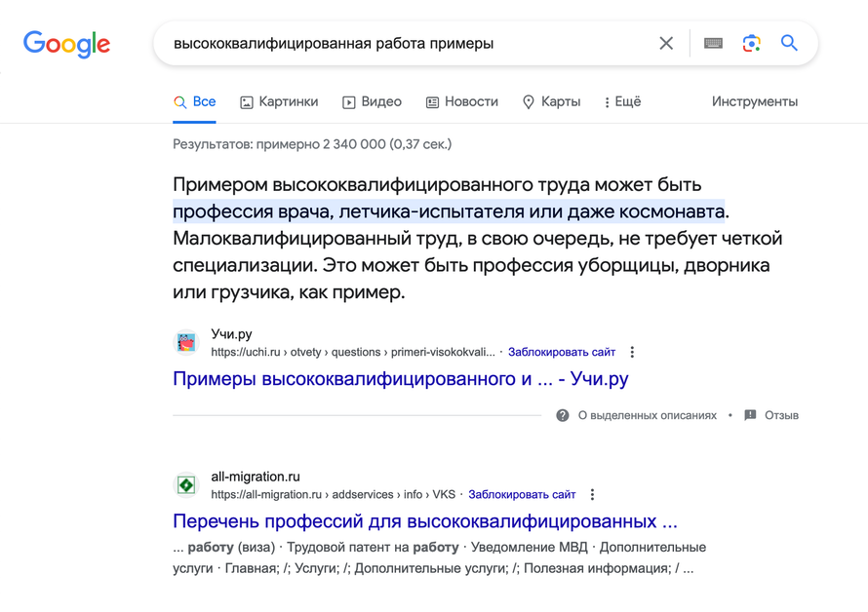This screenshot has height=612, width=868.
Task: Click the highlighted snippet 'профессия врача, летчика-испытателя'
Action: pos(449,211)
